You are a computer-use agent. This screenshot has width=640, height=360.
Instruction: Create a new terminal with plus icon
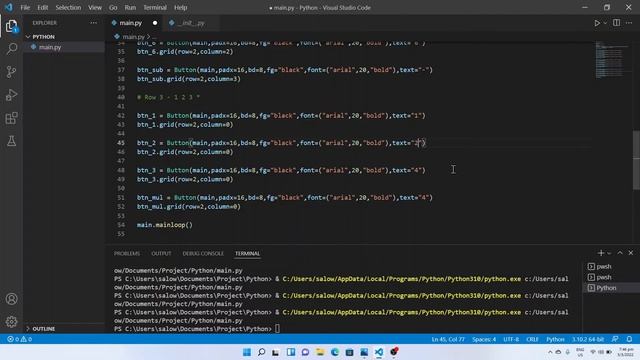click(600, 253)
